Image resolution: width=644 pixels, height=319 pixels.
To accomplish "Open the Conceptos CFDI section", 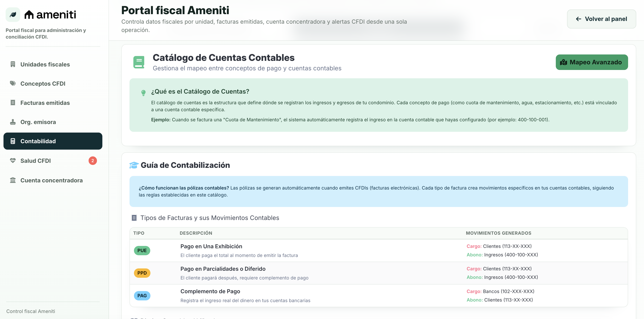I will (x=53, y=84).
